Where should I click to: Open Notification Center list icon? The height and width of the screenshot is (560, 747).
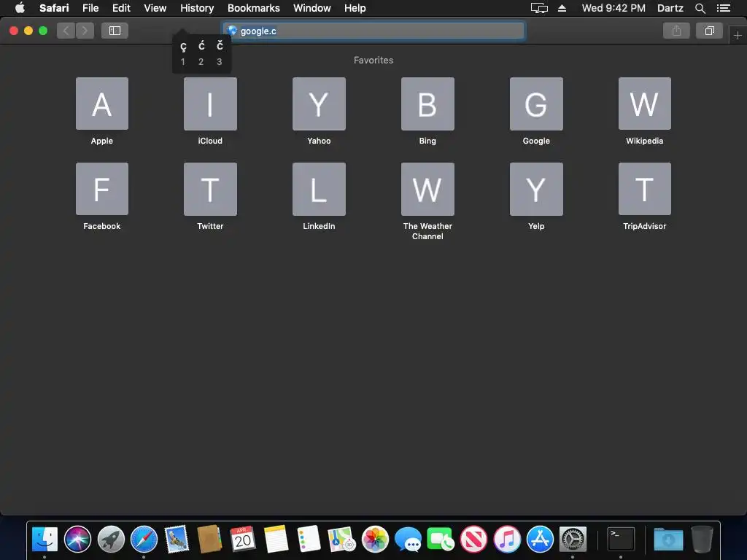click(723, 8)
